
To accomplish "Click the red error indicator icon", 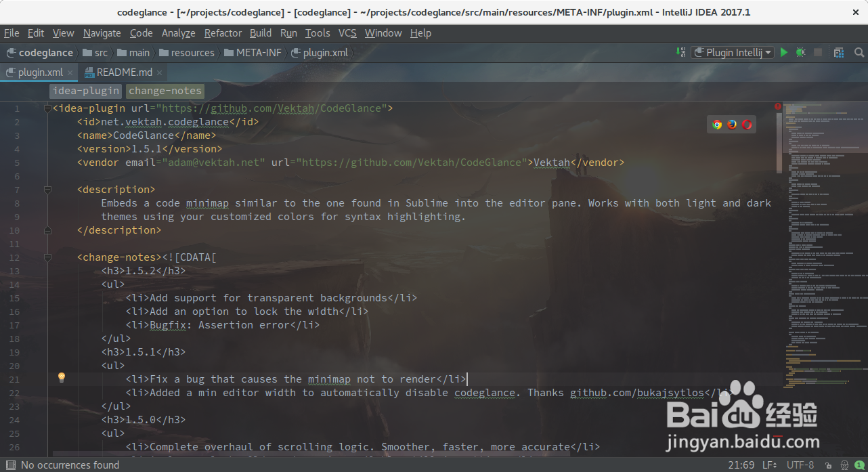I will [778, 106].
